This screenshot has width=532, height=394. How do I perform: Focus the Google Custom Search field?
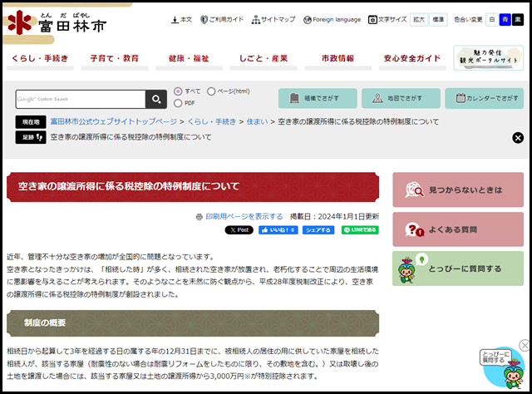coord(81,99)
